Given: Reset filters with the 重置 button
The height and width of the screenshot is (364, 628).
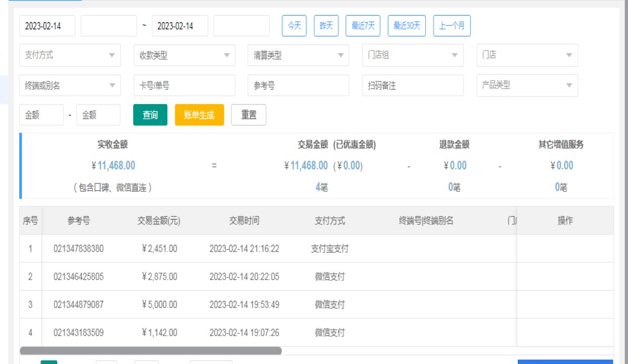Looking at the screenshot, I should point(249,115).
